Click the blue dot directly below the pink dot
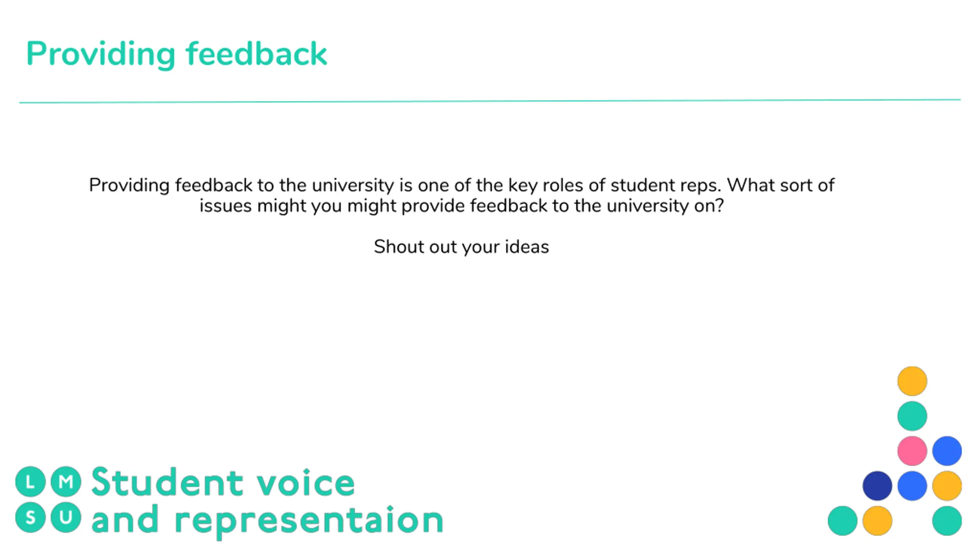Screen dimensions: 980x551 912,486
